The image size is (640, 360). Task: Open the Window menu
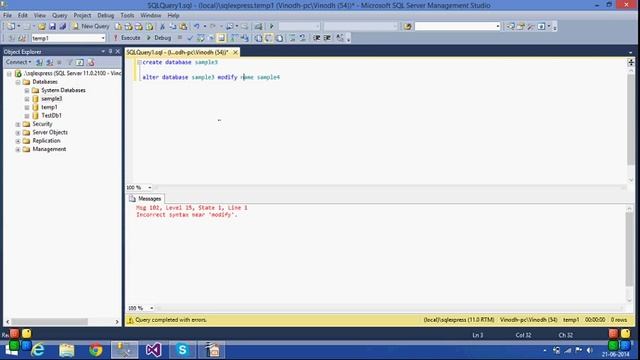point(151,16)
